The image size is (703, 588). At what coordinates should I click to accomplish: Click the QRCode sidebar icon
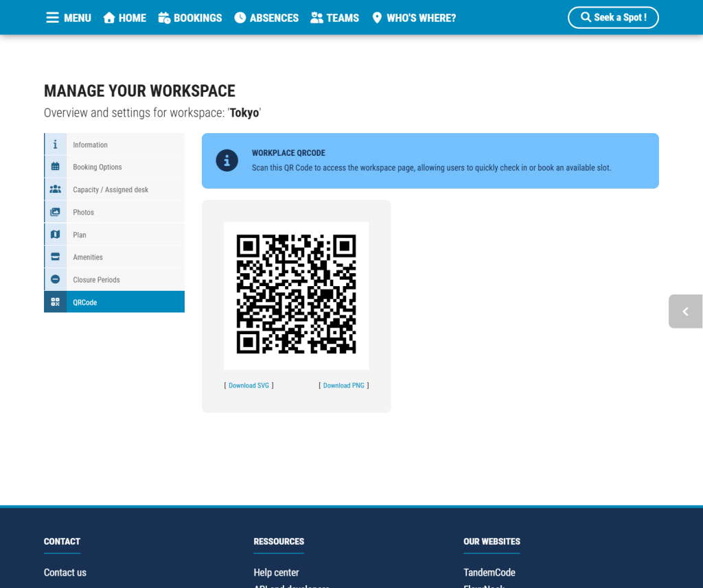[55, 302]
